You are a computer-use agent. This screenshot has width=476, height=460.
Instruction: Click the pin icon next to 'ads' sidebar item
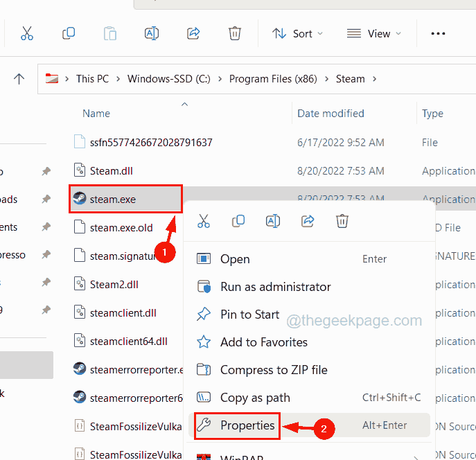(46, 199)
